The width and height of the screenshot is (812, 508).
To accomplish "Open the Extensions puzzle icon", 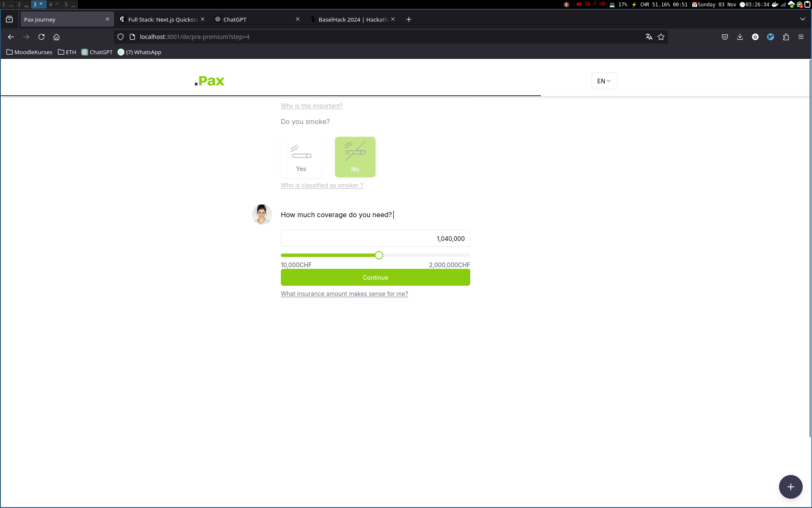I will tap(786, 37).
